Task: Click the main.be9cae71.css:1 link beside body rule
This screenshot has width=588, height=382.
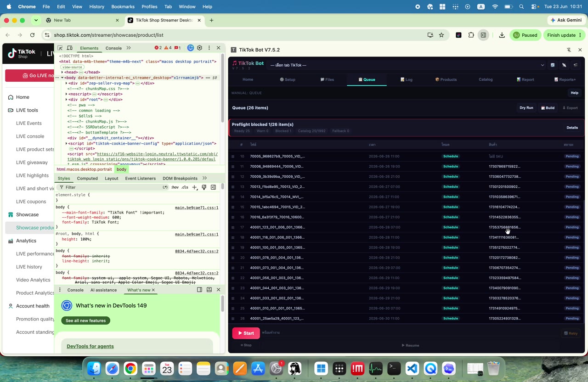Action: tap(197, 208)
